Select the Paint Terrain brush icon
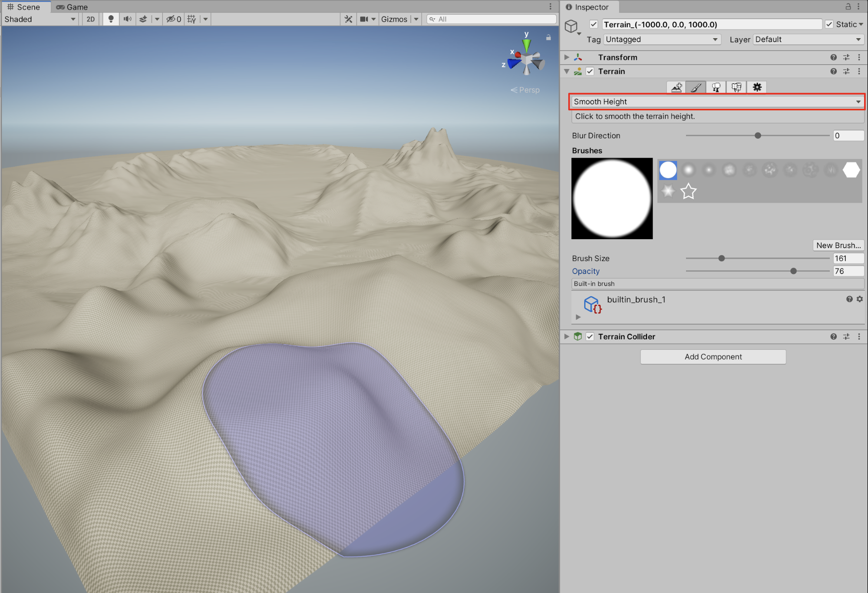868x593 pixels. pyautogui.click(x=696, y=87)
